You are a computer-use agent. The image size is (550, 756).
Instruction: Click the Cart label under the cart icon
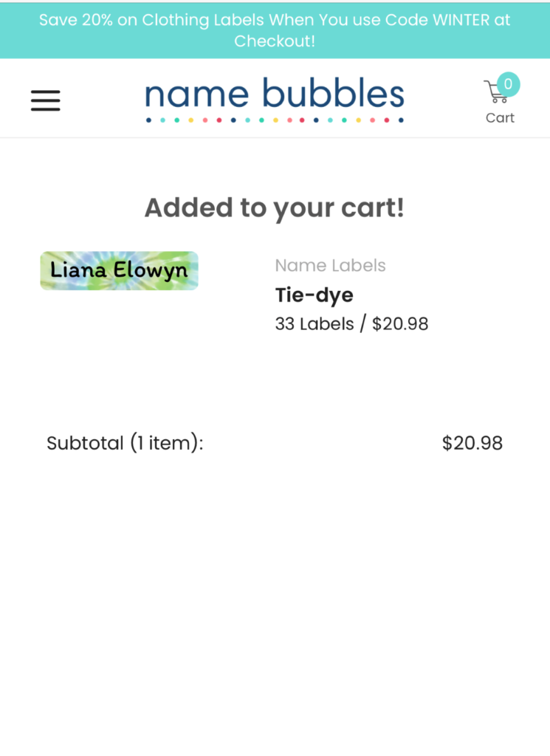point(500,117)
